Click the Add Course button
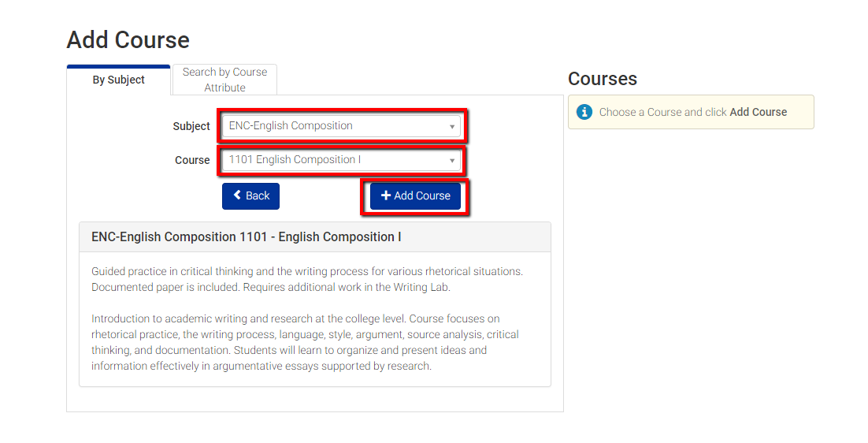868x443 pixels. (x=415, y=196)
